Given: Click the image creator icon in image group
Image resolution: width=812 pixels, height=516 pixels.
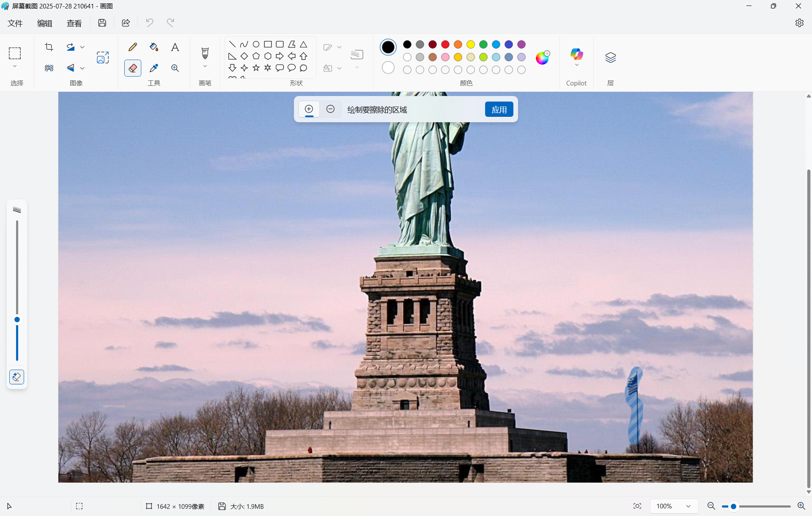Looking at the screenshot, I should 103,57.
